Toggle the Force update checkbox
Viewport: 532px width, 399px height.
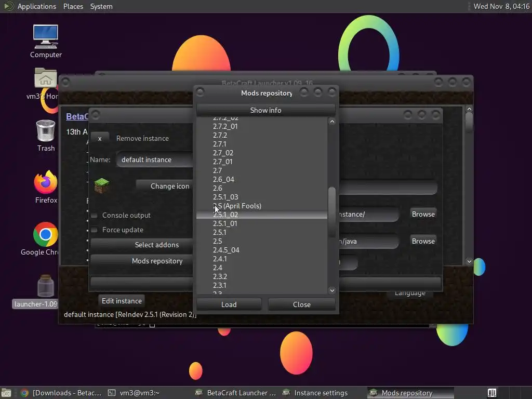[x=95, y=230]
